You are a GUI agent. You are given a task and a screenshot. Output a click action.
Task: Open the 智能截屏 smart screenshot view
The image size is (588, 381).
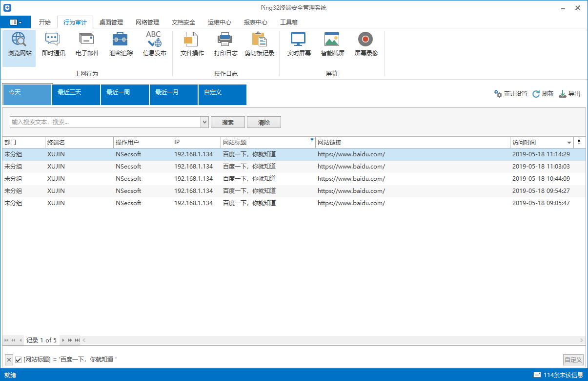point(332,45)
